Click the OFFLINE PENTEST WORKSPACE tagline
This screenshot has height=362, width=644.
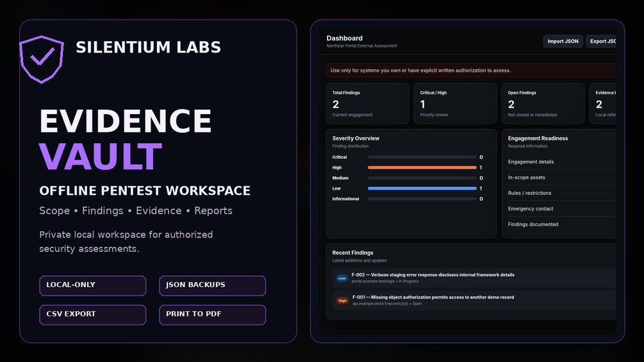(145, 190)
